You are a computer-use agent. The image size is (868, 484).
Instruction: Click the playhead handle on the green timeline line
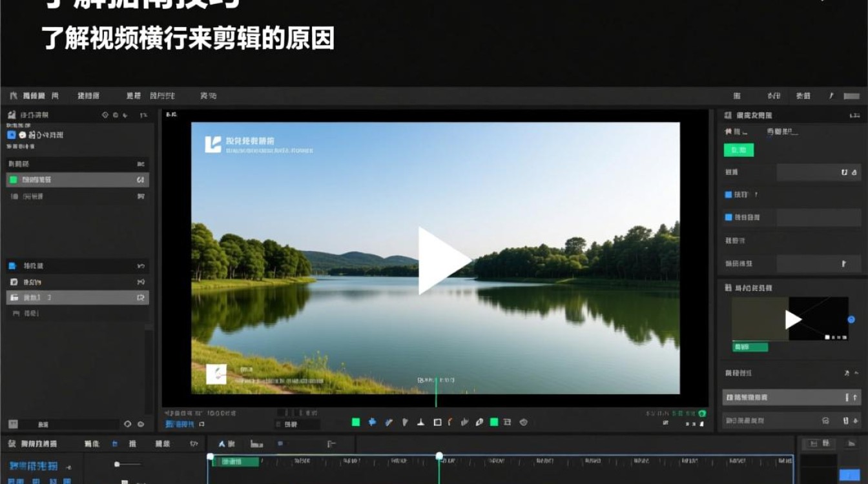pos(439,456)
